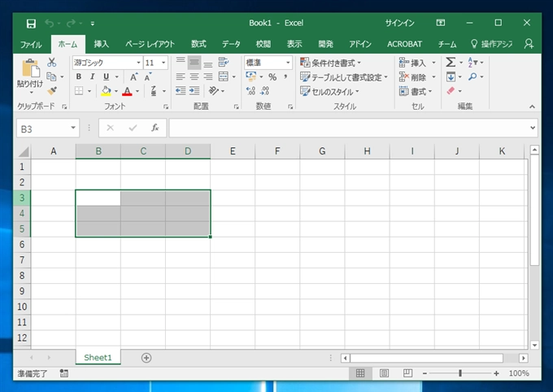Screen dimensions: 553x392
Task: Expand the Name Box dropdown arrow
Action: [x=73, y=128]
